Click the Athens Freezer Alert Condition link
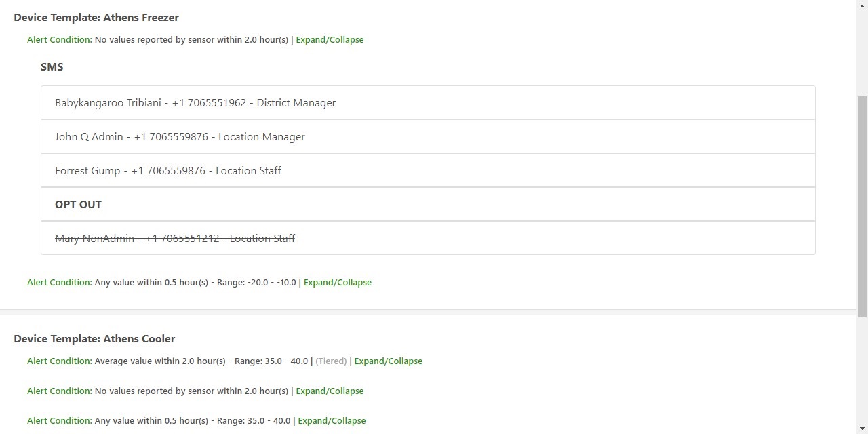This screenshot has width=868, height=434. (59, 39)
